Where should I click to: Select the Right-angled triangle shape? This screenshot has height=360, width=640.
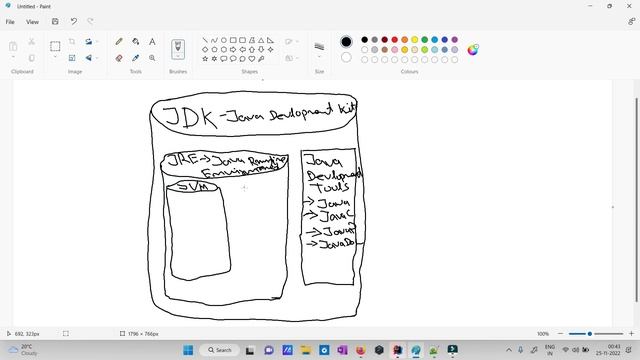click(270, 40)
